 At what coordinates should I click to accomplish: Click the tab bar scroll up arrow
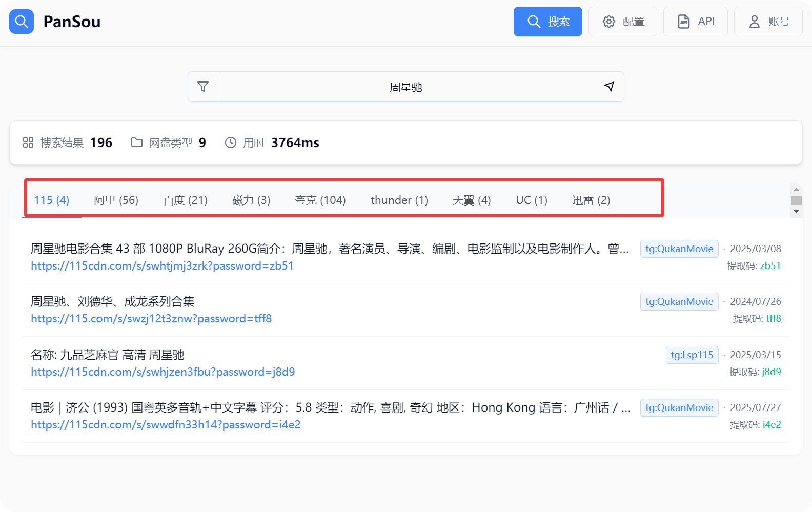pyautogui.click(x=796, y=190)
